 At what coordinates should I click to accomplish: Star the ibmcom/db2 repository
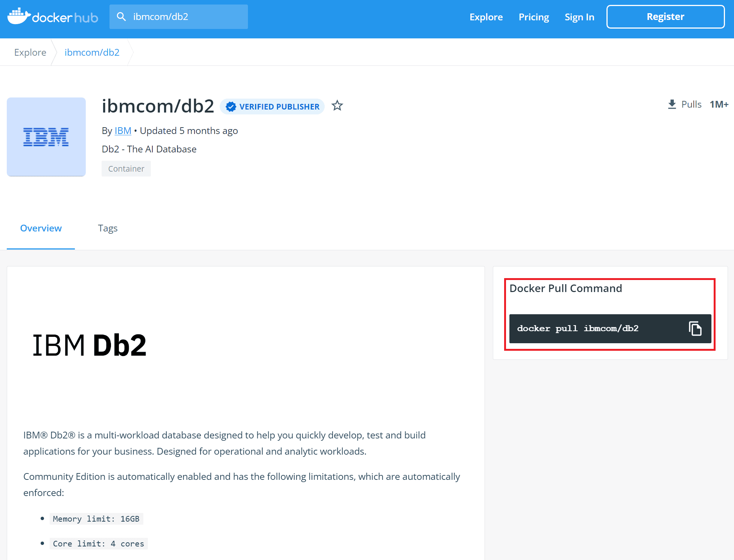pos(337,106)
